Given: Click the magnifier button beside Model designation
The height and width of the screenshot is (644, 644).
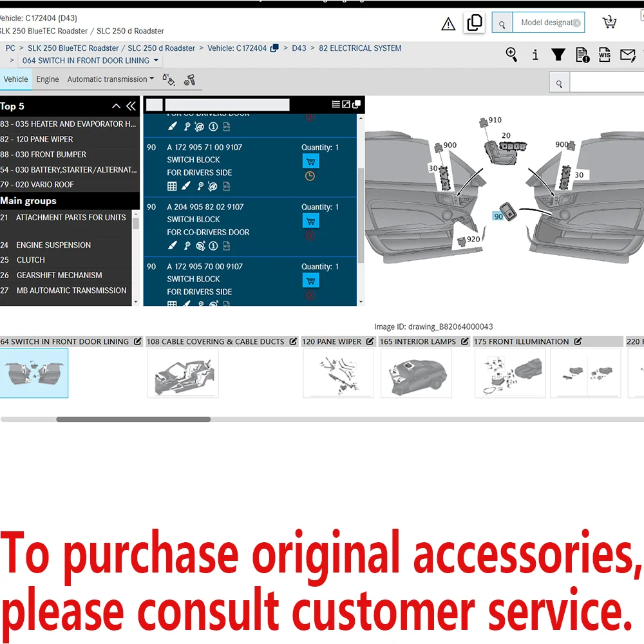Looking at the screenshot, I should click(502, 23).
